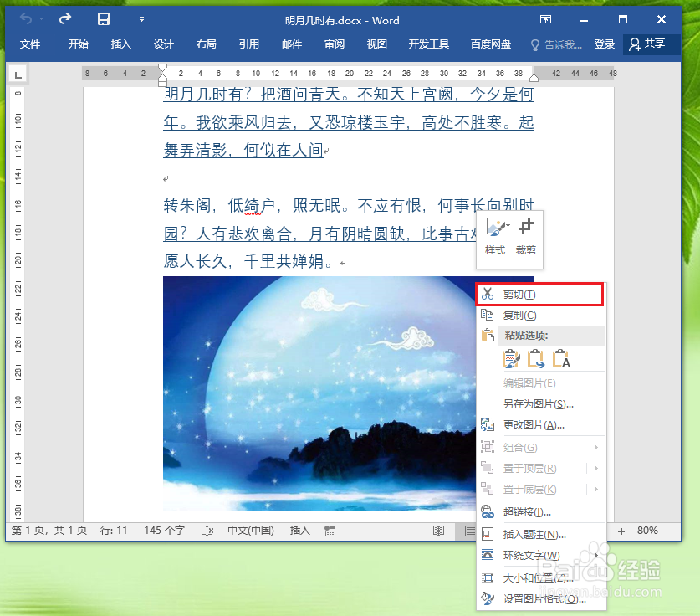Save the document with the floppy icon
This screenshot has width=700, height=616.
104,19
